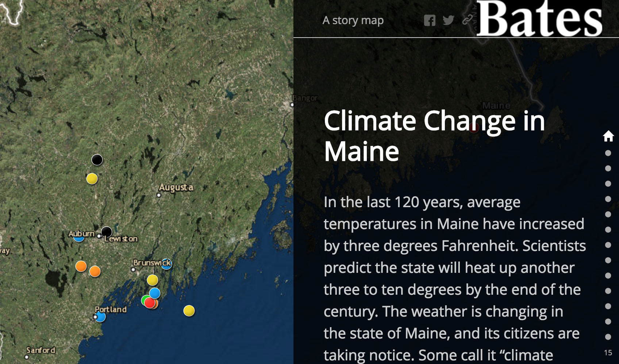Share story on Facebook icon
This screenshot has height=364, width=619.
pos(430,20)
